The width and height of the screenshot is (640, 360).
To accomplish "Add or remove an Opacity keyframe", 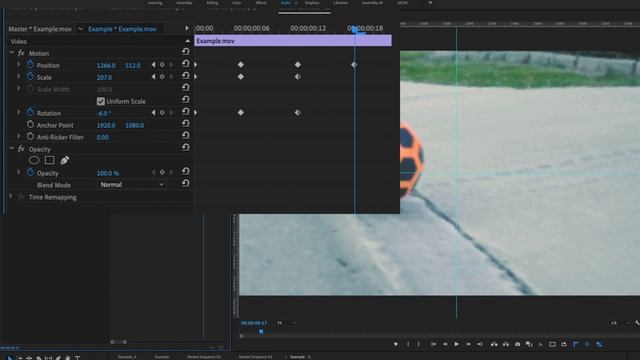I will pyautogui.click(x=162, y=173).
